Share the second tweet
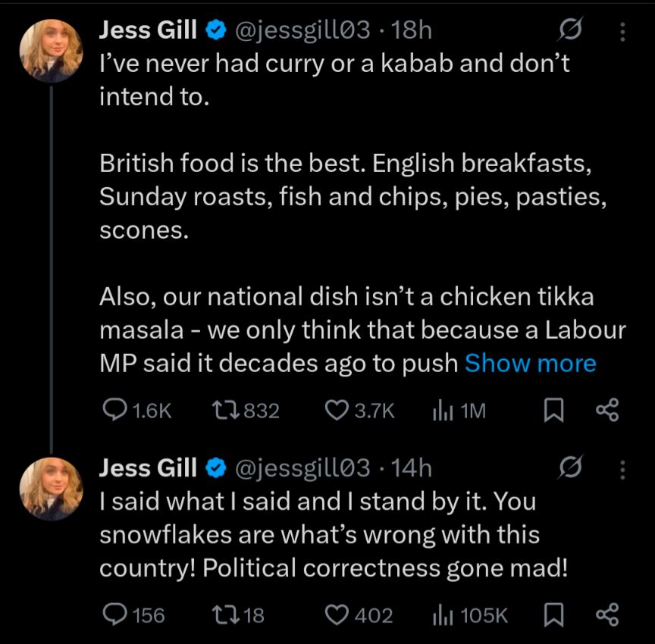 607,614
